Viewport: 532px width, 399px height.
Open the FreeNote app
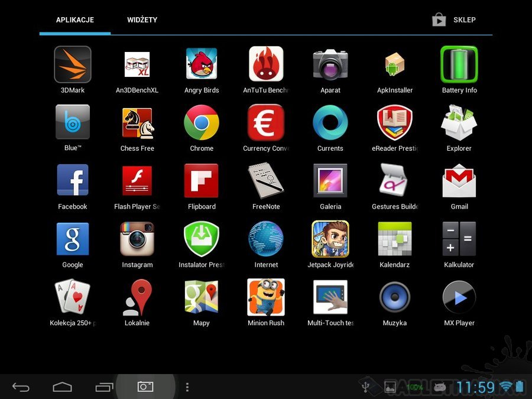click(x=266, y=180)
